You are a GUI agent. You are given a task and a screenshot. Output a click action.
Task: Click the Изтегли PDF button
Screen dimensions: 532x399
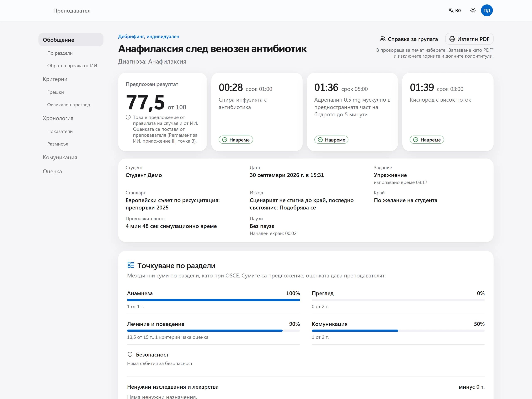pos(469,39)
